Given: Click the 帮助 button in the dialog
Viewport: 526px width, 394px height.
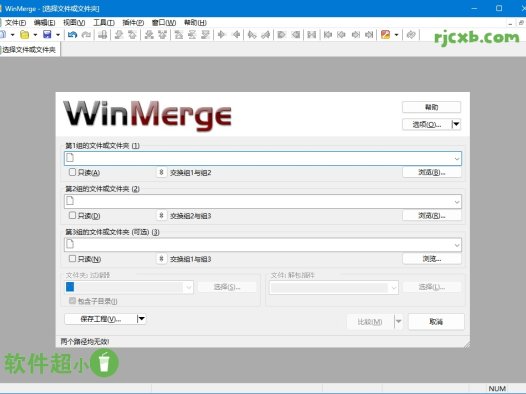Looking at the screenshot, I should [x=431, y=107].
